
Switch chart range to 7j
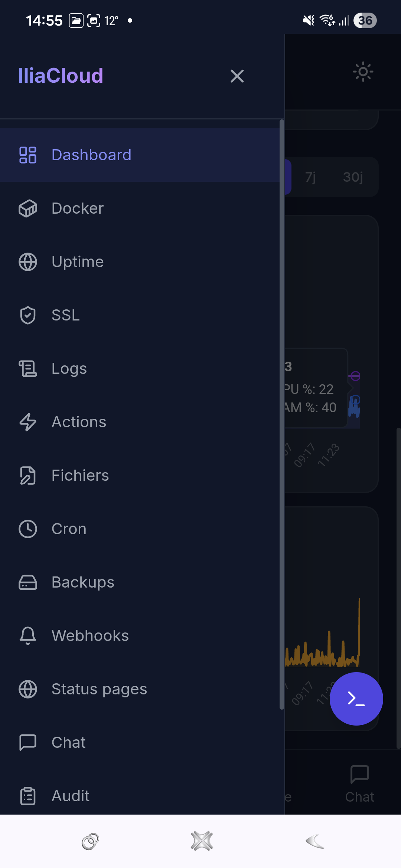(310, 177)
